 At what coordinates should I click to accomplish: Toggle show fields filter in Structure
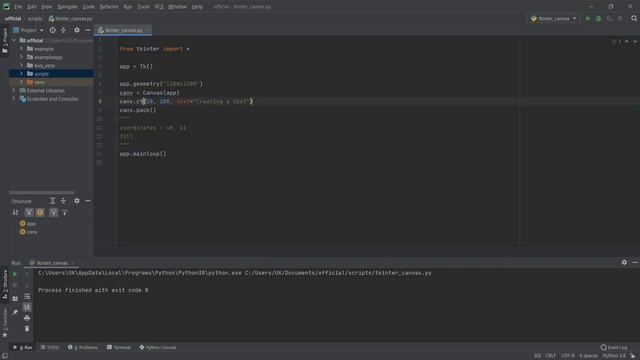click(x=40, y=212)
